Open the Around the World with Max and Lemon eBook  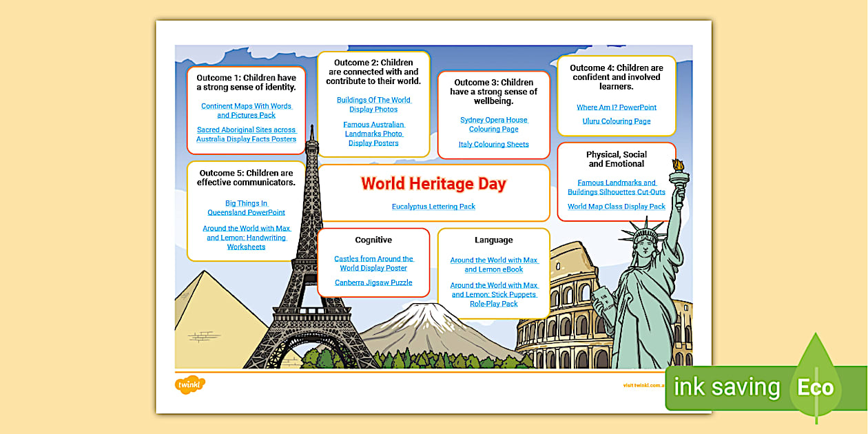pyautogui.click(x=493, y=265)
